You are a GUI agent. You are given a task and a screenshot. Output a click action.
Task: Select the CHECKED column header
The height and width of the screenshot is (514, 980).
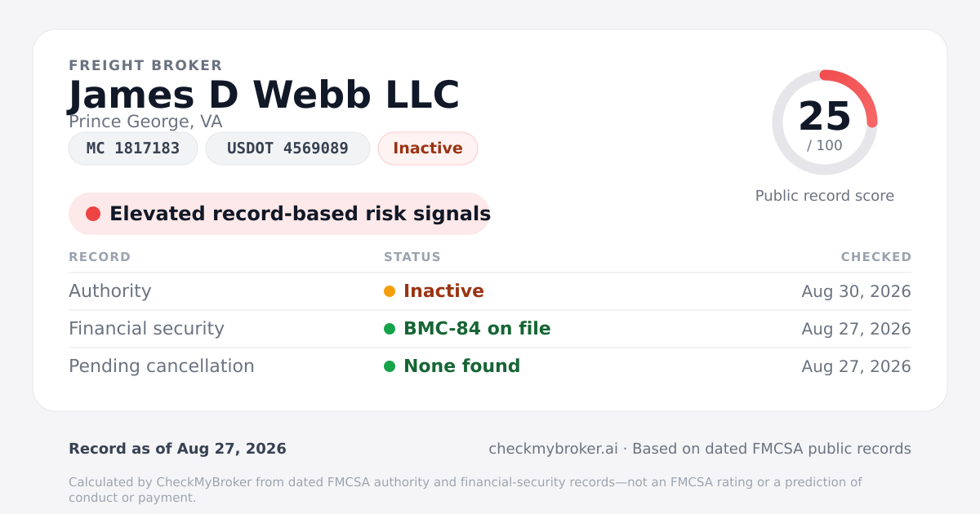(876, 257)
